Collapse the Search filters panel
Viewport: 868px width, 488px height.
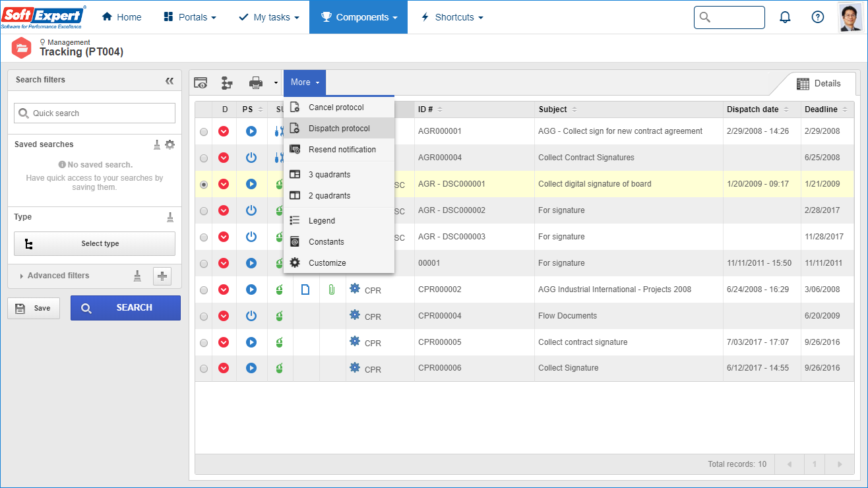point(170,80)
